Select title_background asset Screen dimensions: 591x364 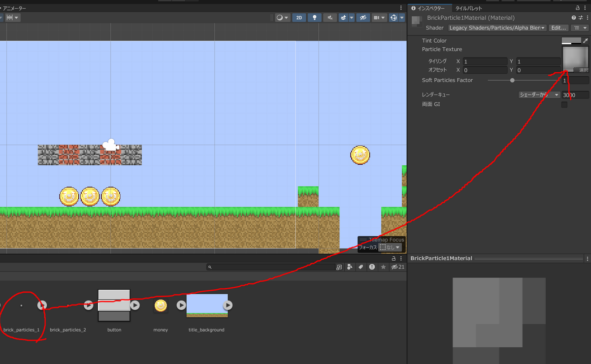tap(207, 305)
